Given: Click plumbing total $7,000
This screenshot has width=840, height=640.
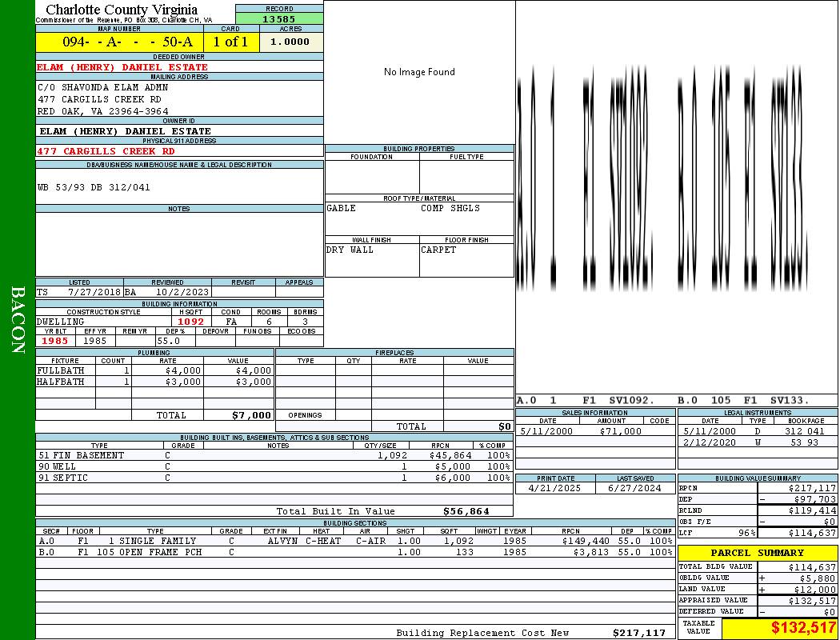Looking at the screenshot, I should (x=251, y=415).
